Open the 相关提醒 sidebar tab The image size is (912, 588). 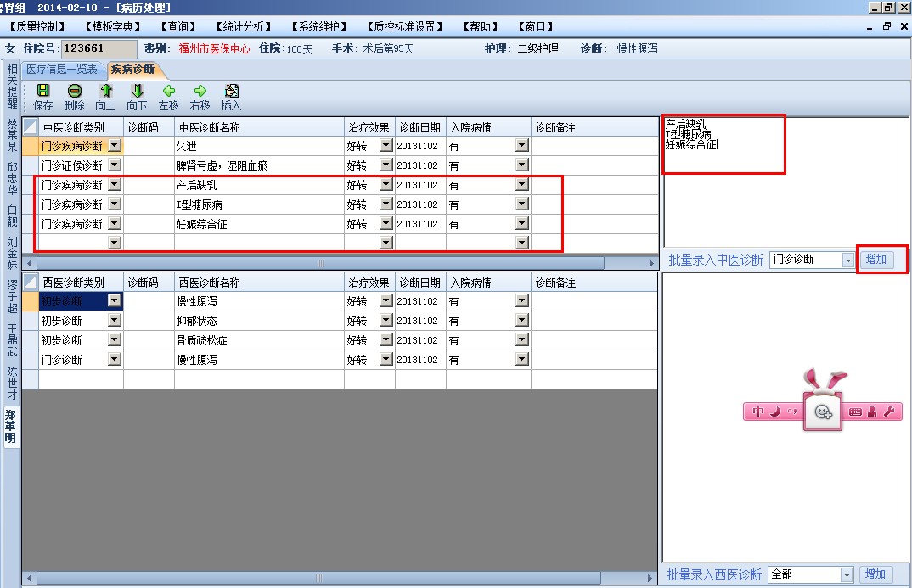11,87
